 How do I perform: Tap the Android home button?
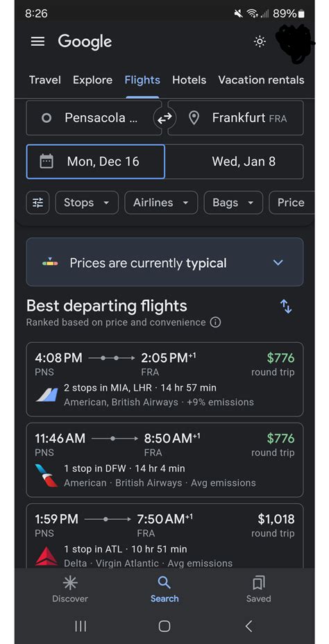click(x=164, y=626)
